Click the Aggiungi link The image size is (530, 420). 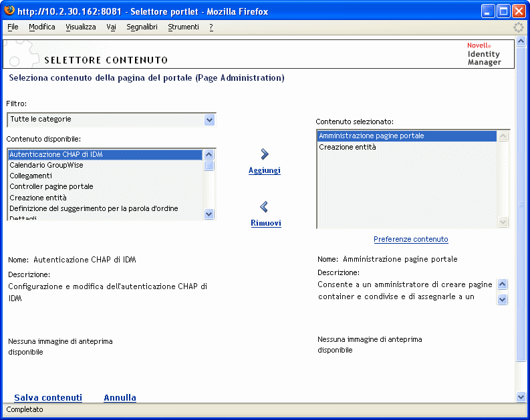pyautogui.click(x=265, y=170)
